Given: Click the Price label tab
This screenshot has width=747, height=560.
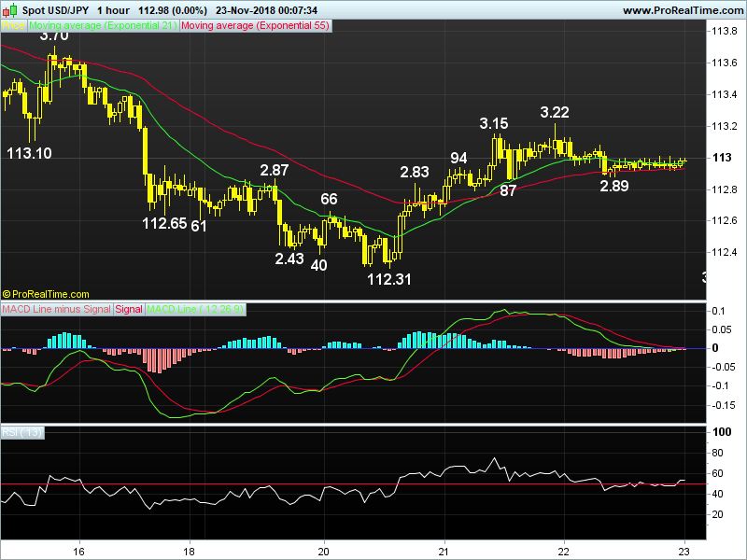Looking at the screenshot, I should (x=13, y=27).
